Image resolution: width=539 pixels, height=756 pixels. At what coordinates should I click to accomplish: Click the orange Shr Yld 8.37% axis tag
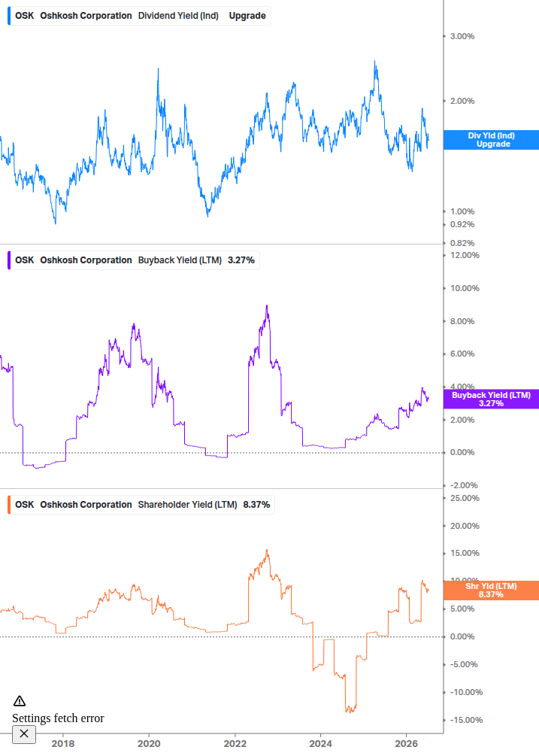tap(491, 591)
